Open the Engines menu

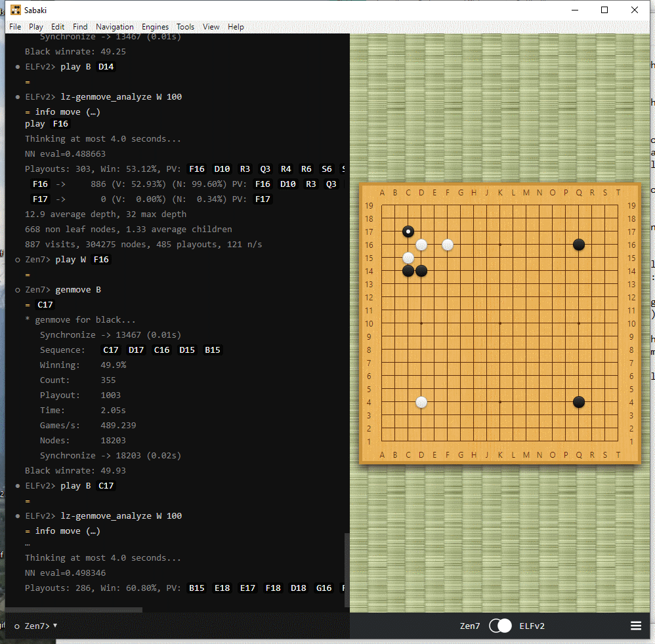pos(156,27)
